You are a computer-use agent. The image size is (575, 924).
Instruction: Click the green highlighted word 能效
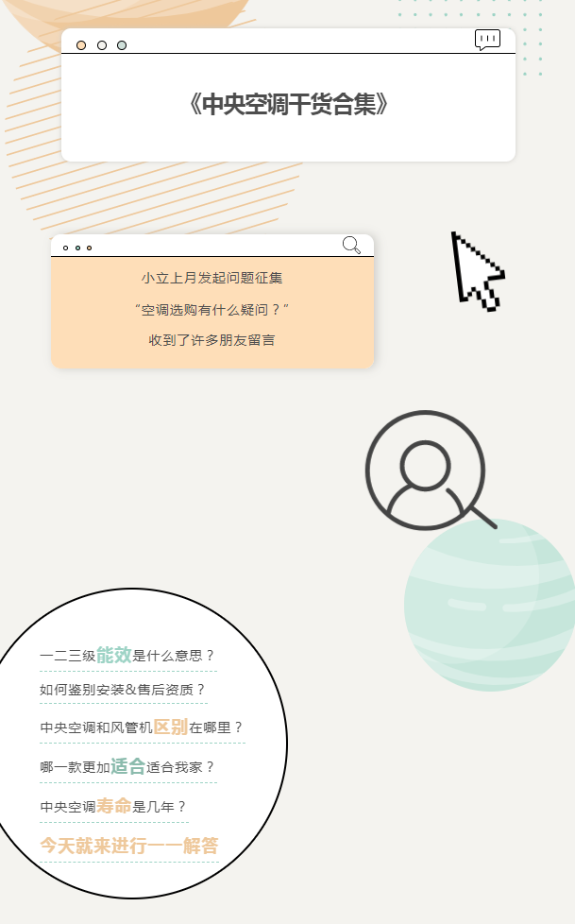coord(114,655)
